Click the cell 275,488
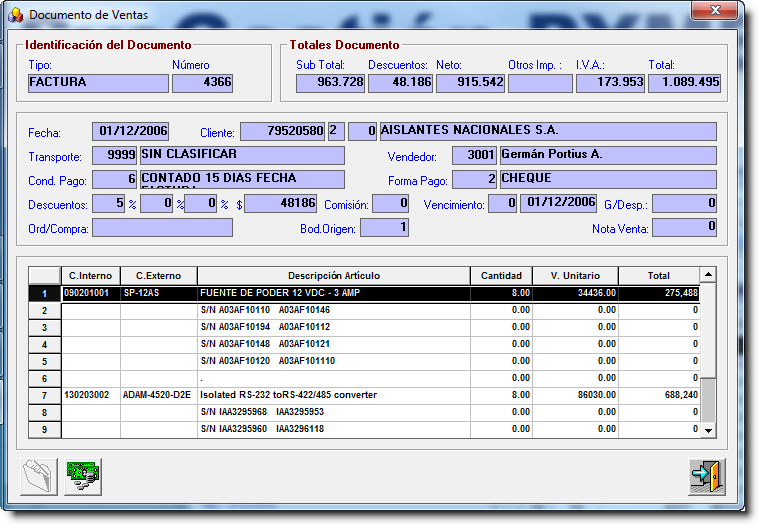Image resolution: width=759 pixels, height=525 pixels. coord(659,293)
